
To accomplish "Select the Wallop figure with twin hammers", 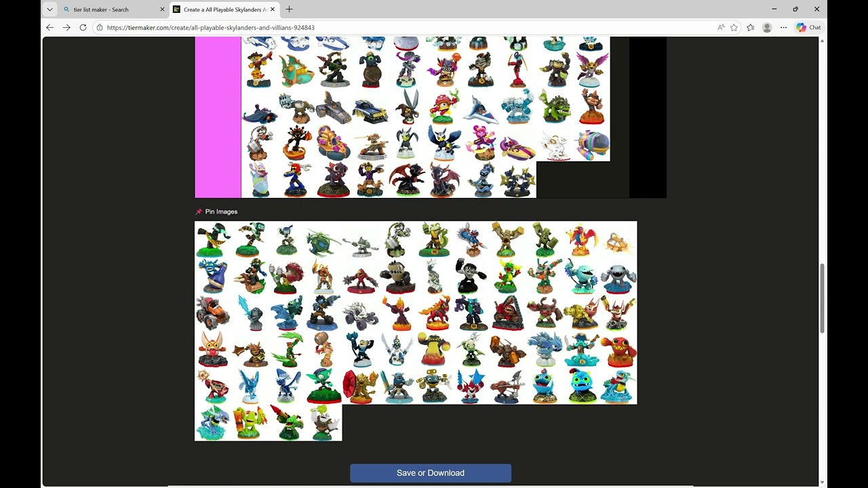I will pyautogui.click(x=508, y=349).
